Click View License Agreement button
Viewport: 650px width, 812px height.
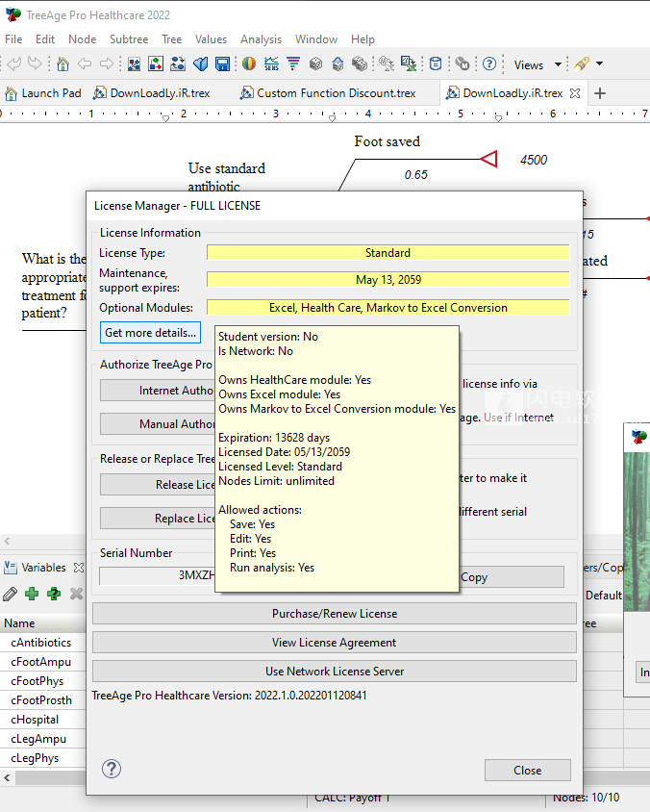pyautogui.click(x=334, y=643)
